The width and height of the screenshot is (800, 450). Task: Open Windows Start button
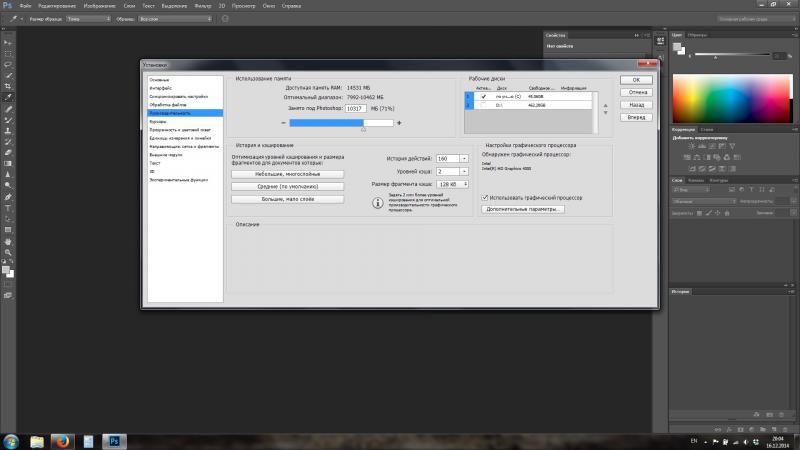pyautogui.click(x=11, y=441)
